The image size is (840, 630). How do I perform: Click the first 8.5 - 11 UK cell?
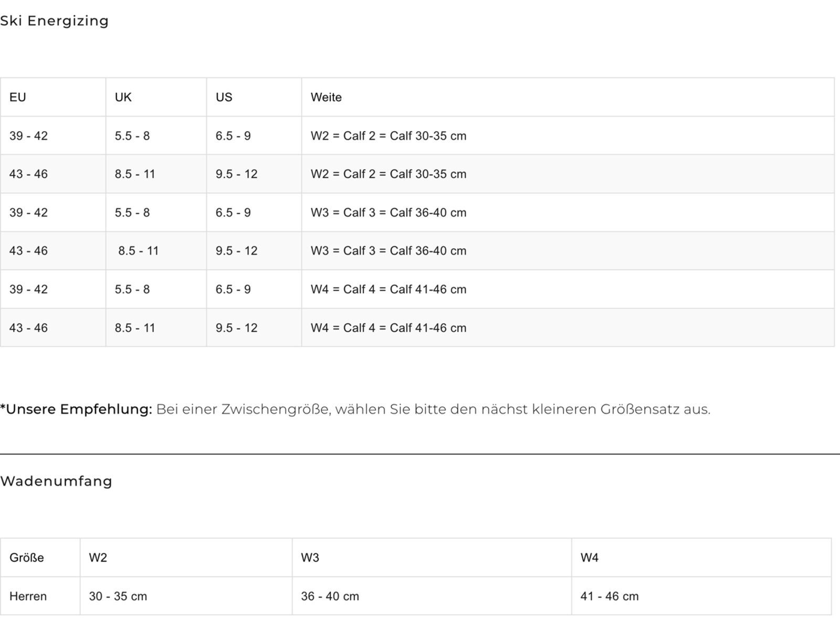156,174
